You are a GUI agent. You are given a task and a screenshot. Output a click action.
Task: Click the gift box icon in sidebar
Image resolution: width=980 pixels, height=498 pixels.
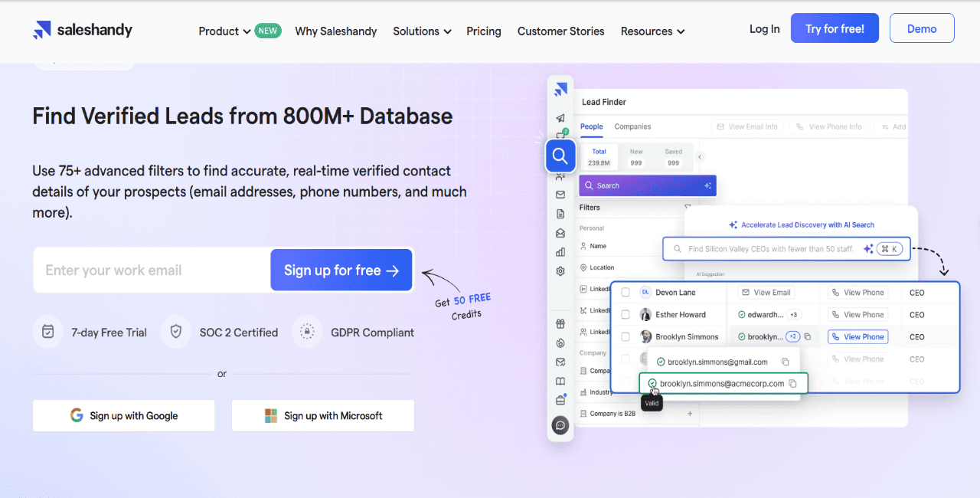[x=560, y=324]
